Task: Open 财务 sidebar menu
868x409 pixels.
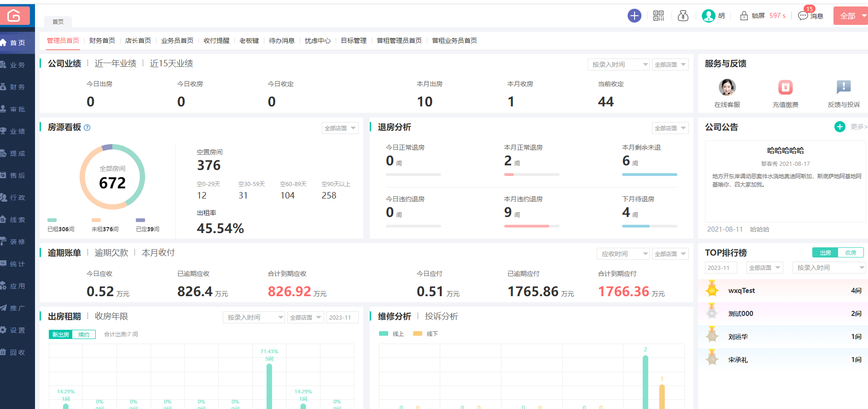Action: click(x=17, y=87)
